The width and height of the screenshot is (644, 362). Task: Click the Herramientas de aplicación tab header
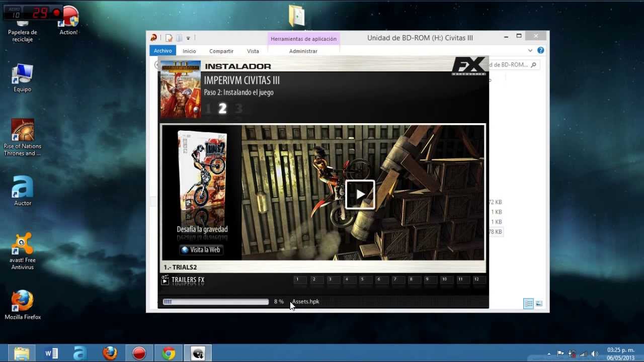click(304, 39)
